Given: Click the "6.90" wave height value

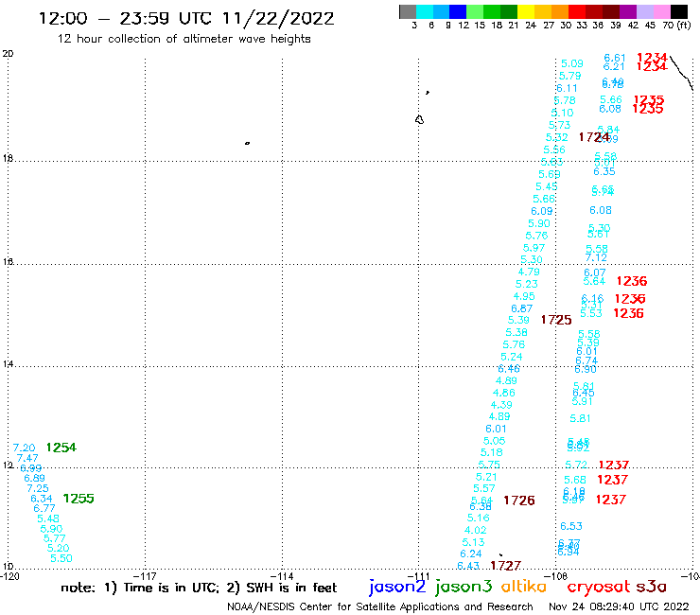Looking at the screenshot, I should 586,369.
